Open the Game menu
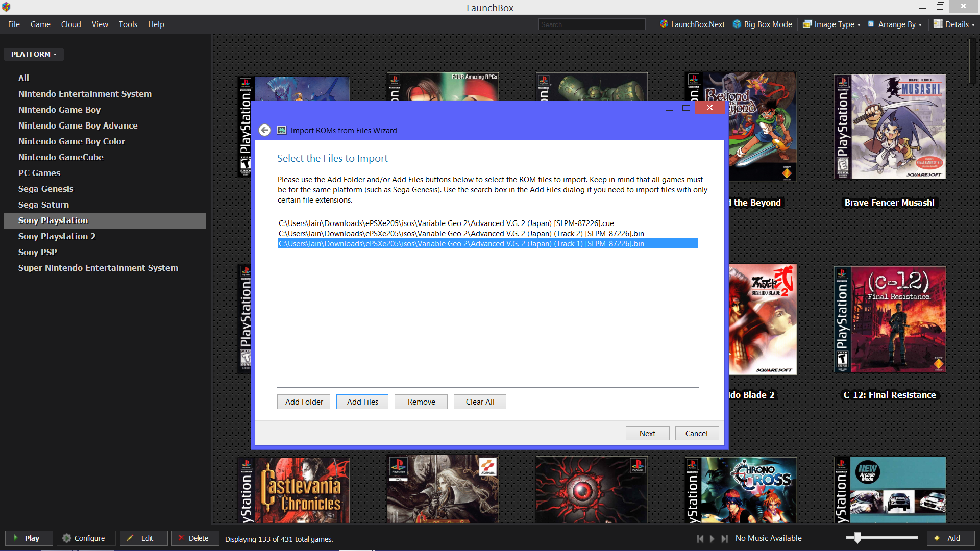Viewport: 980px width, 551px height. [x=40, y=24]
